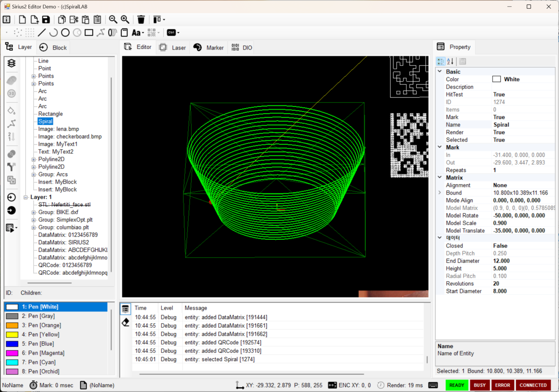The image size is (559, 392).
Task: Collapse the Matrix property section
Action: tap(440, 177)
